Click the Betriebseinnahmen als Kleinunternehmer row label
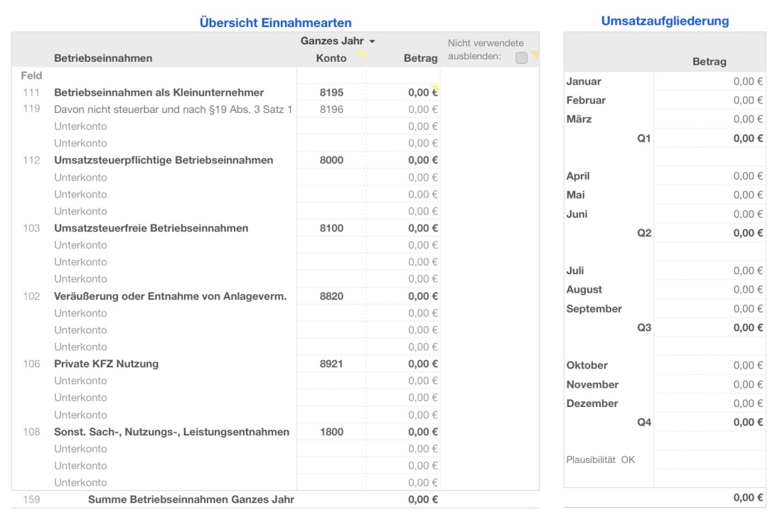Viewport: 782px width, 532px height. point(156,92)
